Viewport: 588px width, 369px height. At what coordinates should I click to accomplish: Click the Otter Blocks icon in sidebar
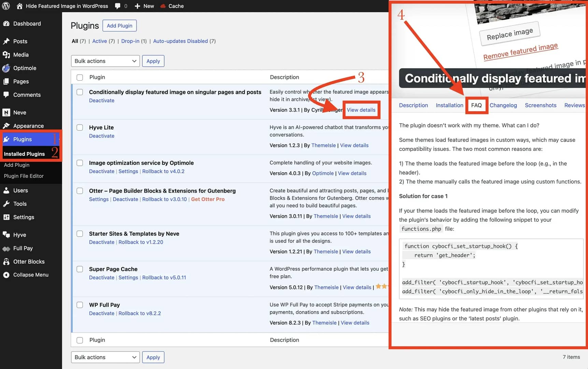[6, 261]
